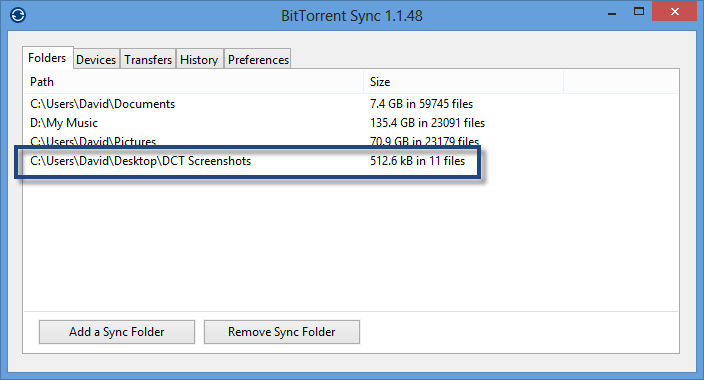Click the 135.4 GB in 23091 files entry
The width and height of the screenshot is (704, 380).
[x=427, y=123]
